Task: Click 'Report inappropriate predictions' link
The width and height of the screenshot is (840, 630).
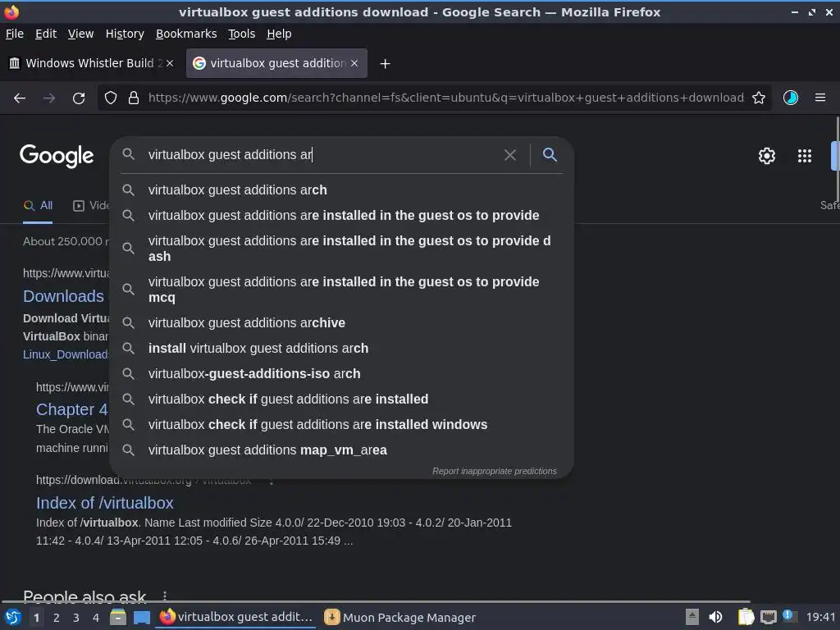Action: pyautogui.click(x=495, y=471)
